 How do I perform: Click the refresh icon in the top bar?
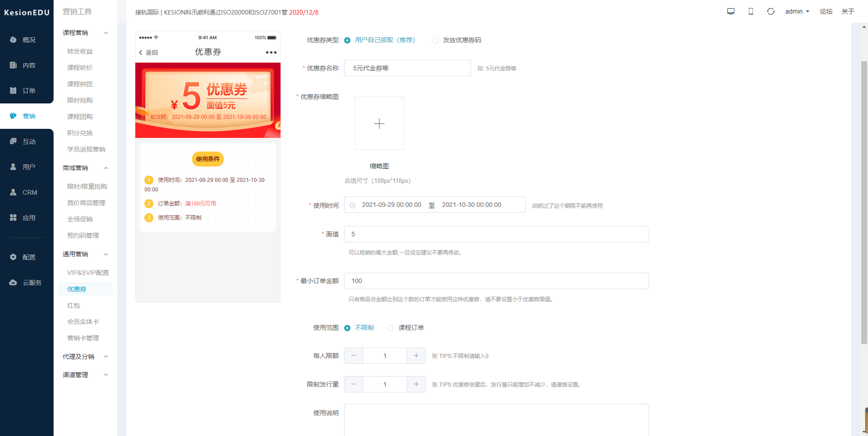coord(771,11)
